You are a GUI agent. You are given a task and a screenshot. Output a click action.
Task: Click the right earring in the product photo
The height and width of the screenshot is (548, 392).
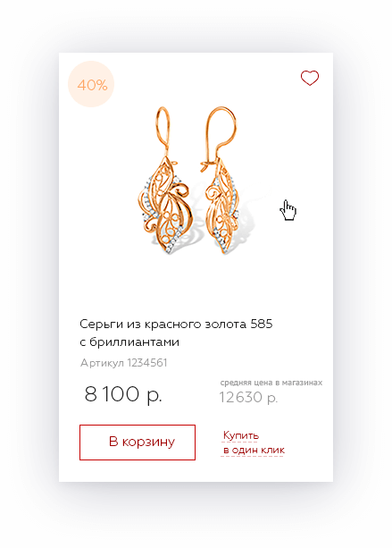coord(220,181)
